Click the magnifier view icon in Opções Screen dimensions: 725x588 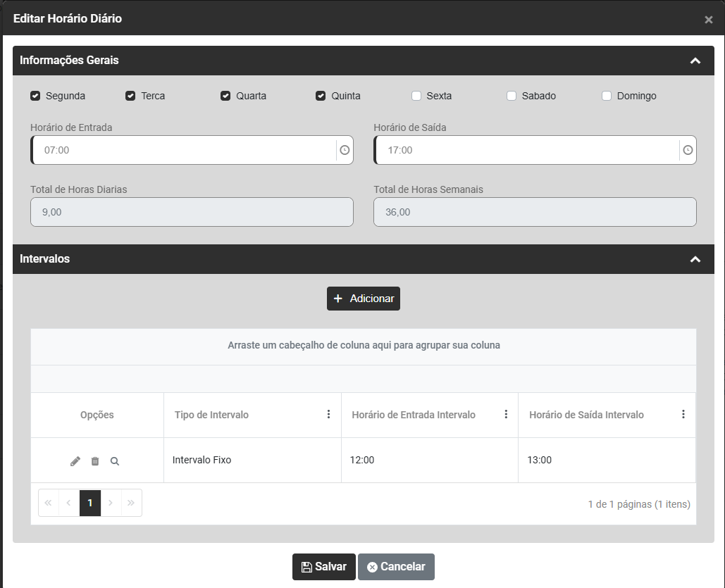click(x=115, y=461)
